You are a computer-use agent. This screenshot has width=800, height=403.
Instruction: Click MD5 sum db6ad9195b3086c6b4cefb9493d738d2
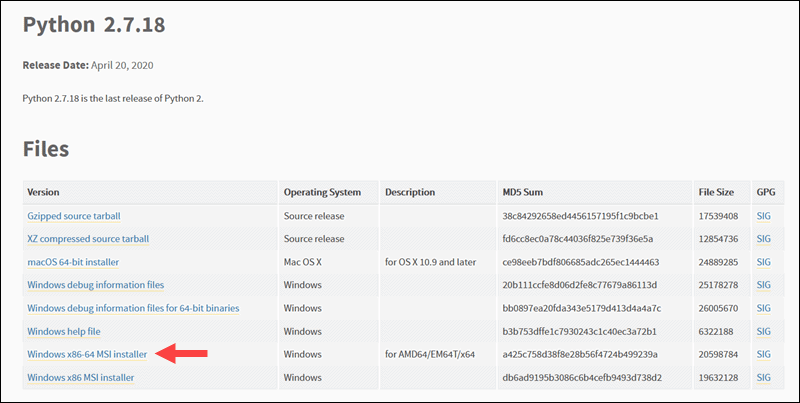pos(582,378)
